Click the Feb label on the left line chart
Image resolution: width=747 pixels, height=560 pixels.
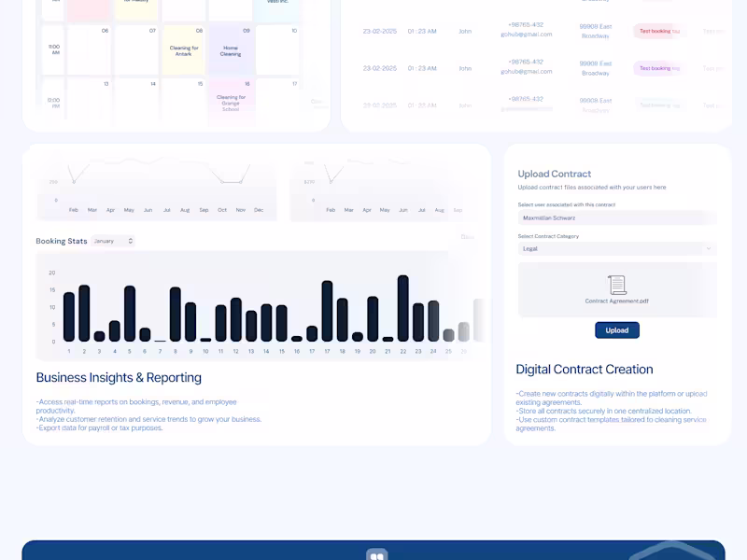pyautogui.click(x=74, y=210)
